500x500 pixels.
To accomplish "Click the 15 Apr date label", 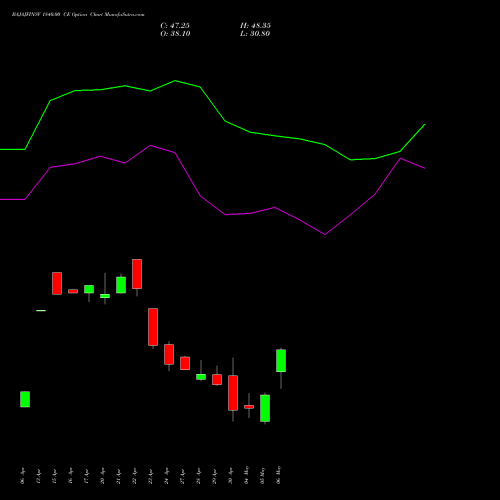I will point(55,476).
